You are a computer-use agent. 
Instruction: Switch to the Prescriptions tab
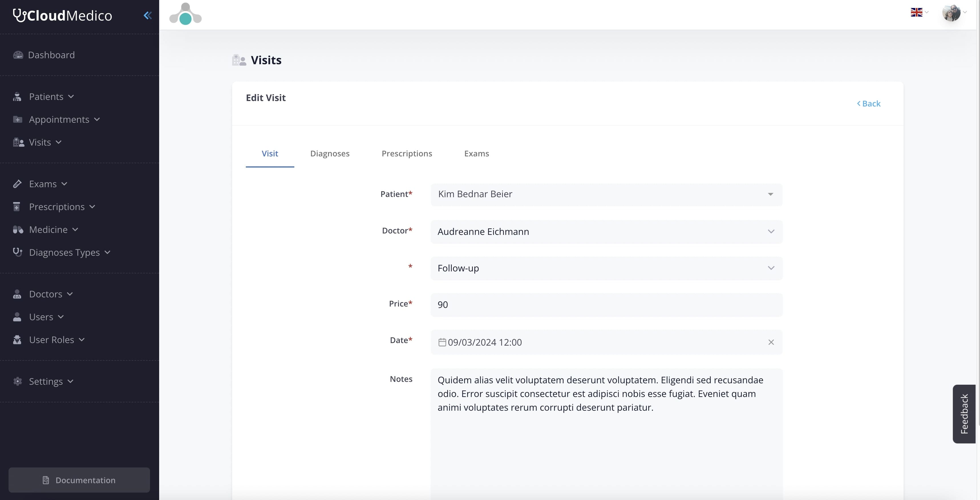[x=407, y=154]
